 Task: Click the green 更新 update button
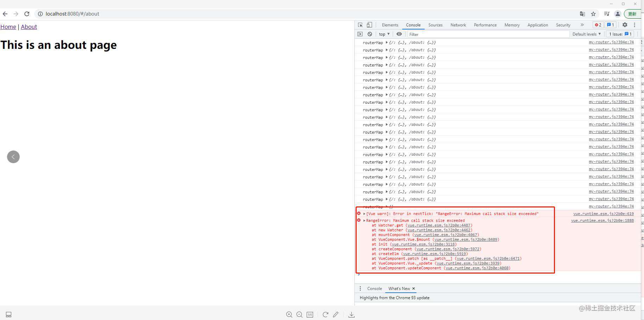click(632, 14)
